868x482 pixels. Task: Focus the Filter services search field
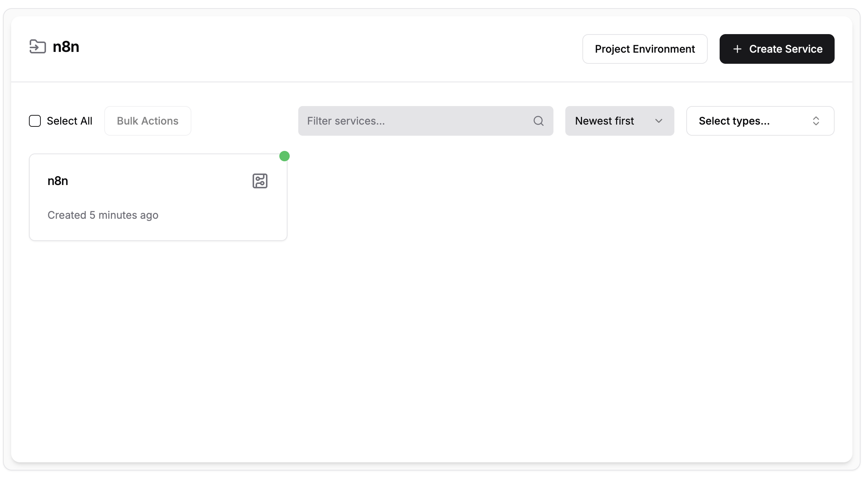(x=425, y=121)
